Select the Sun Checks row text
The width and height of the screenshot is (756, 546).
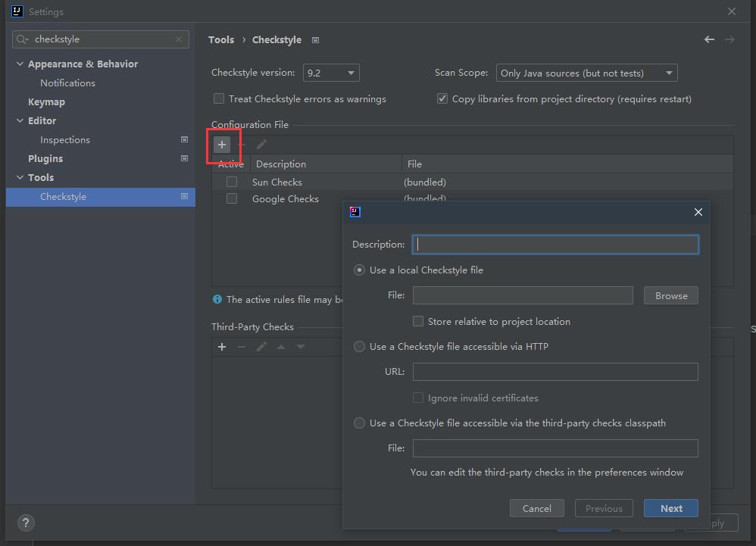click(277, 183)
